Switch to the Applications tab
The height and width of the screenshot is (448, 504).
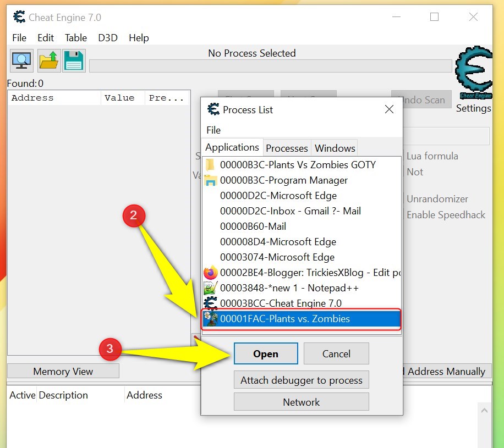coord(232,147)
